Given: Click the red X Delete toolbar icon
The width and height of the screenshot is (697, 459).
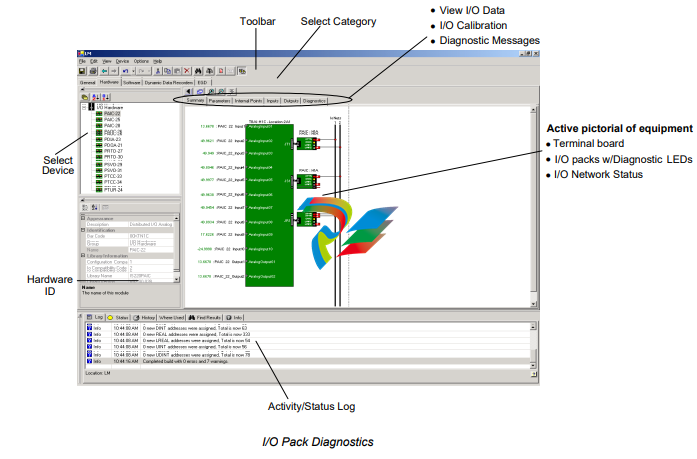Looking at the screenshot, I should click(x=187, y=71).
